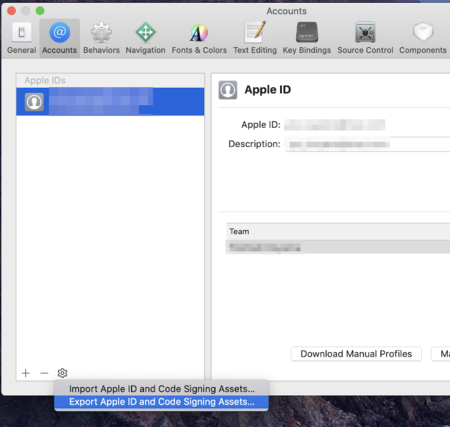Switch to Text Editing preferences
The width and height of the screenshot is (450, 427).
pos(255,38)
